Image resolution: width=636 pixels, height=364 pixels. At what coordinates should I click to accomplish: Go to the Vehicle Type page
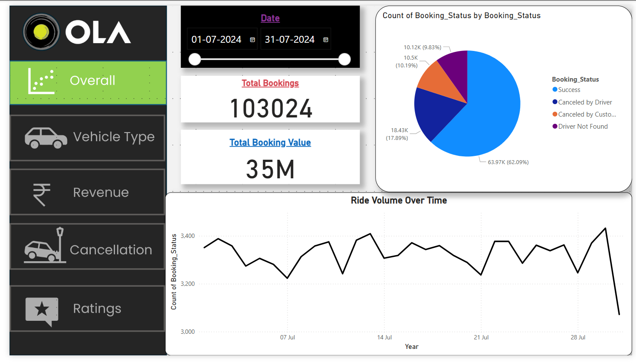[87, 138]
